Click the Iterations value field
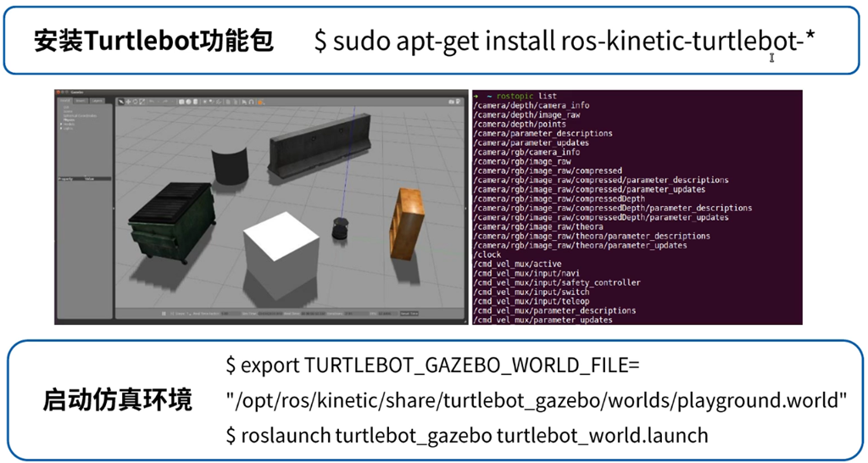 (x=355, y=314)
